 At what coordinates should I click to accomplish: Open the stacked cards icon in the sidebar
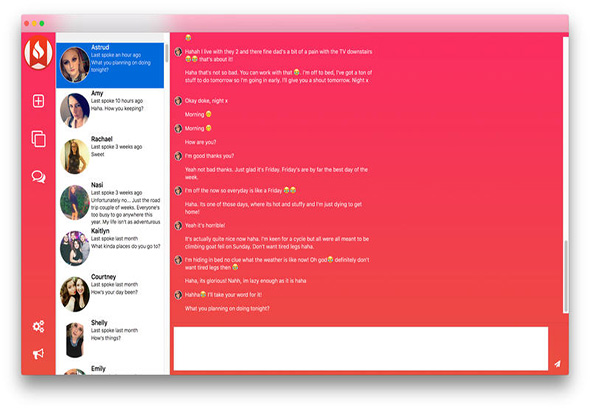[x=38, y=139]
